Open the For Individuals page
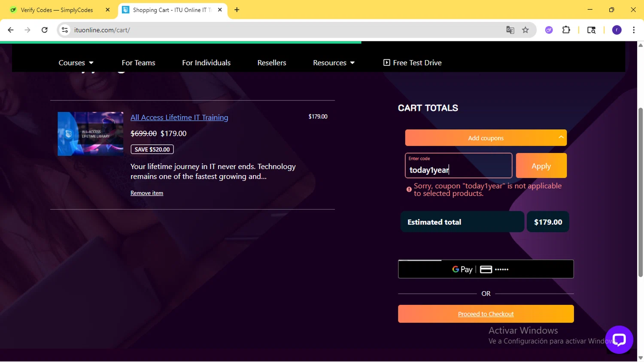Screen dimensions: 644x362 pos(206,63)
